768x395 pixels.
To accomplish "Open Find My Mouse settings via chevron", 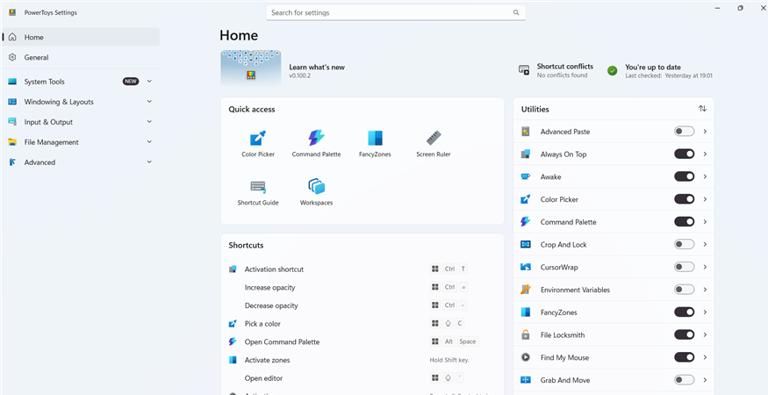I will pos(705,357).
